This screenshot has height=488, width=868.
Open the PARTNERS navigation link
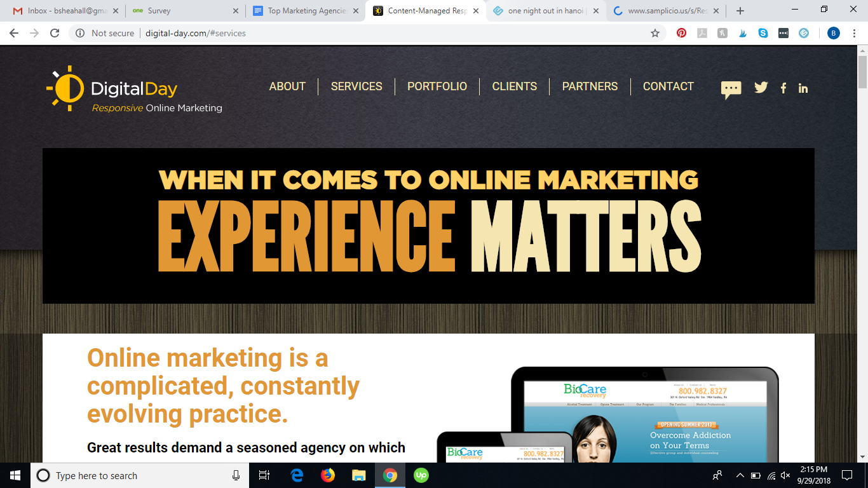click(x=590, y=86)
